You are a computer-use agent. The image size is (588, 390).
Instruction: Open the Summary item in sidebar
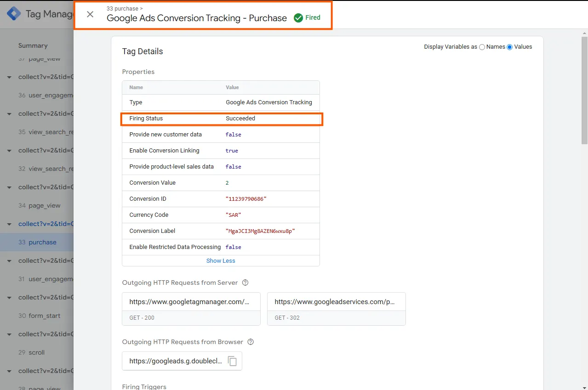[x=33, y=45]
